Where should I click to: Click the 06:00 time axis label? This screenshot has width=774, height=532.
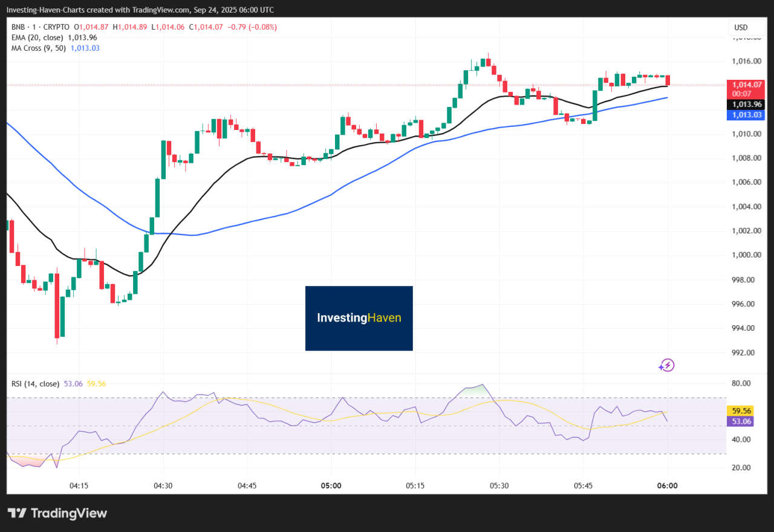click(x=667, y=485)
